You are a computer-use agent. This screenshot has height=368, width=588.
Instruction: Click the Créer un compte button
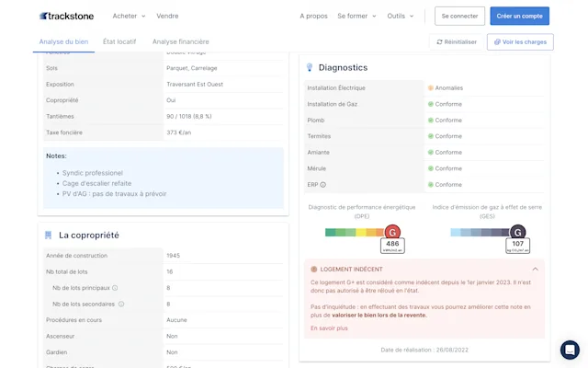coord(519,16)
